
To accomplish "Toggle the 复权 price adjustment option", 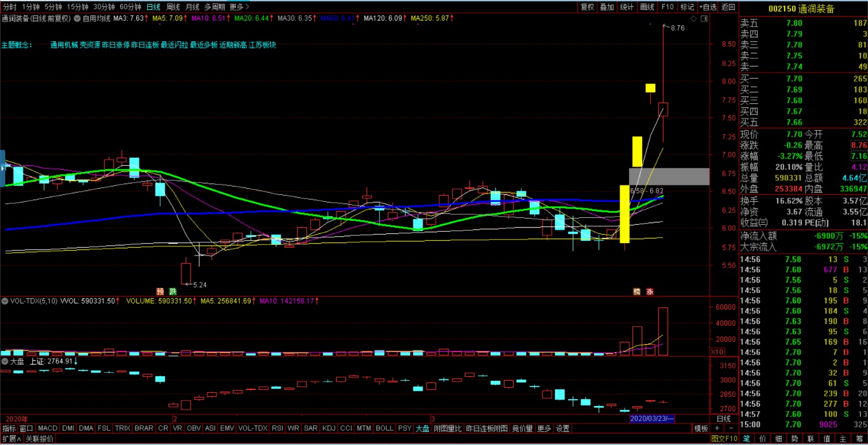I will pyautogui.click(x=587, y=7).
